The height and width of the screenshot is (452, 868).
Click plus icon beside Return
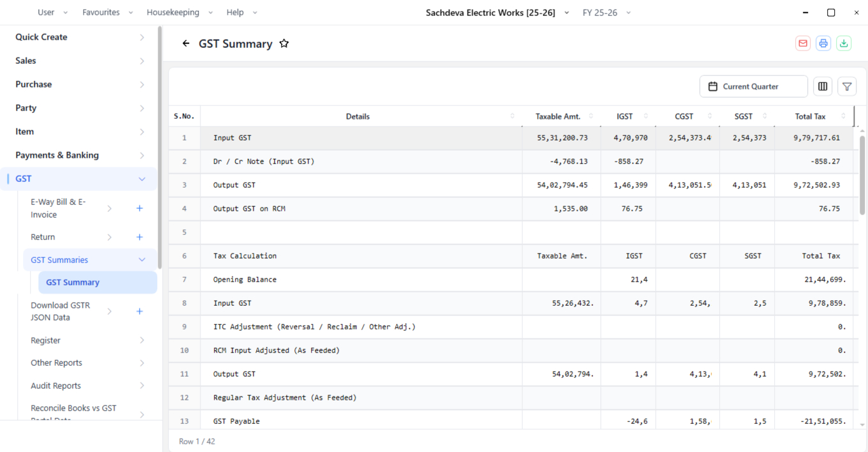[x=139, y=237]
